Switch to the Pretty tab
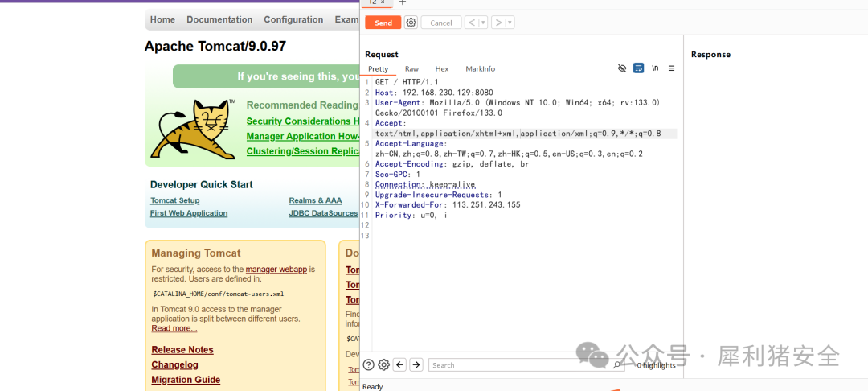The height and width of the screenshot is (391, 868). tap(379, 68)
